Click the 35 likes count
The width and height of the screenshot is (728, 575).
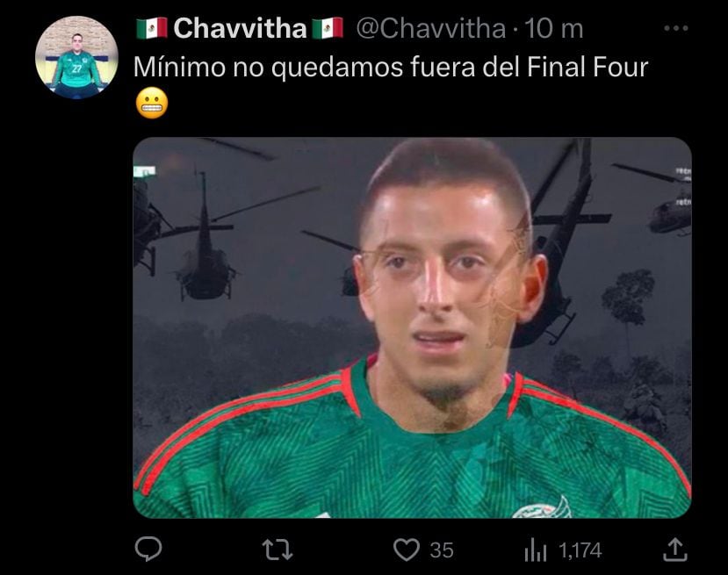click(x=442, y=550)
